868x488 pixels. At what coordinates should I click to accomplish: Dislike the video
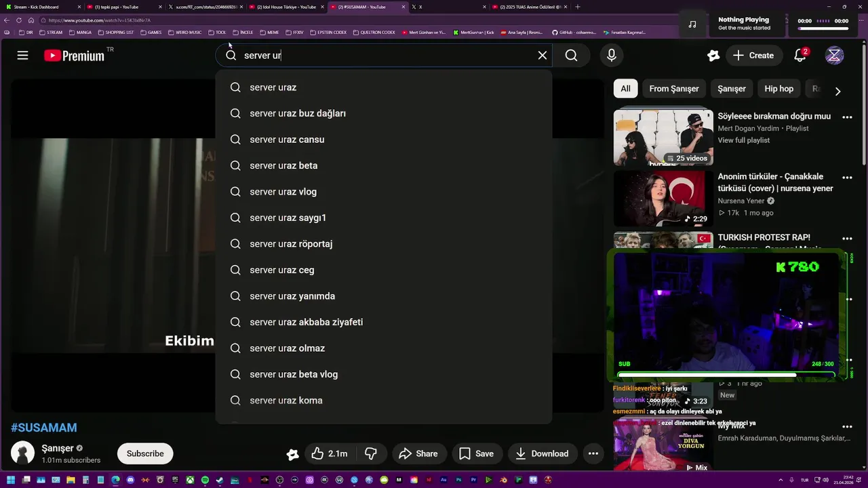(x=371, y=453)
